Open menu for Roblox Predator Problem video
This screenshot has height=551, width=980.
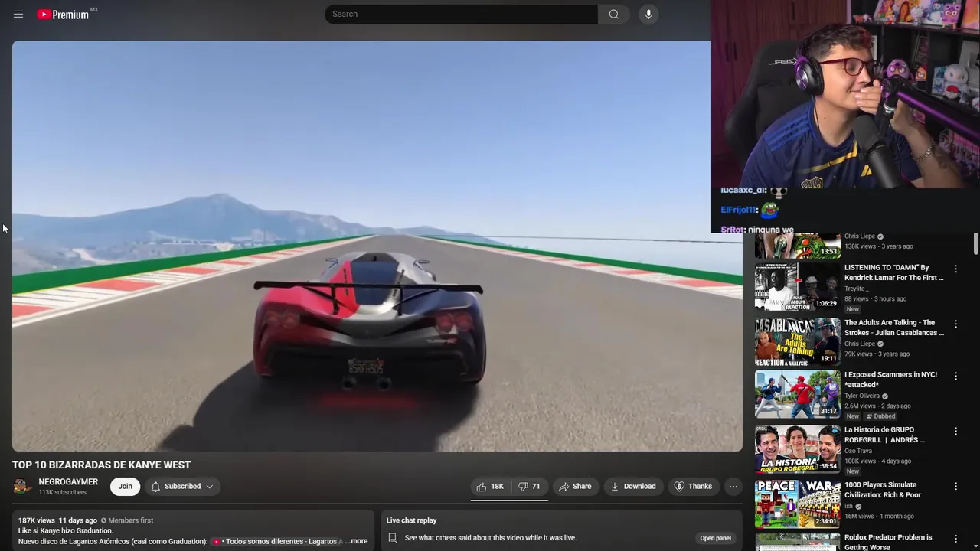click(955, 539)
